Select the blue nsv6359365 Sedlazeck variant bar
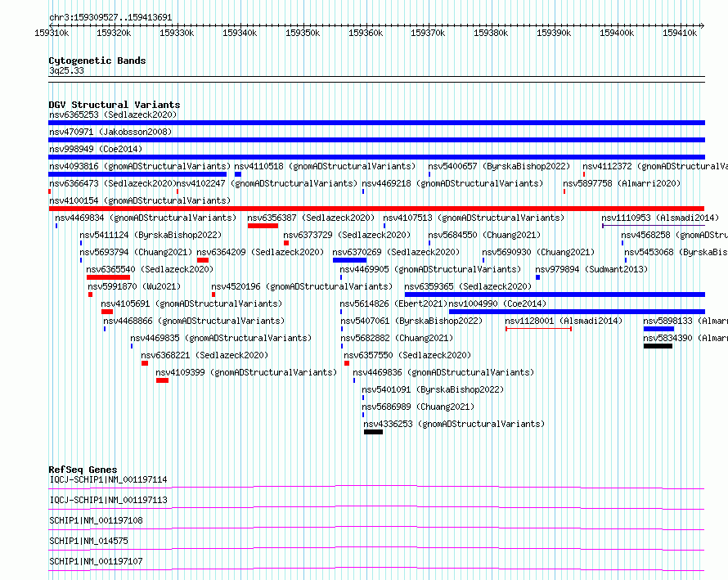 pos(555,294)
